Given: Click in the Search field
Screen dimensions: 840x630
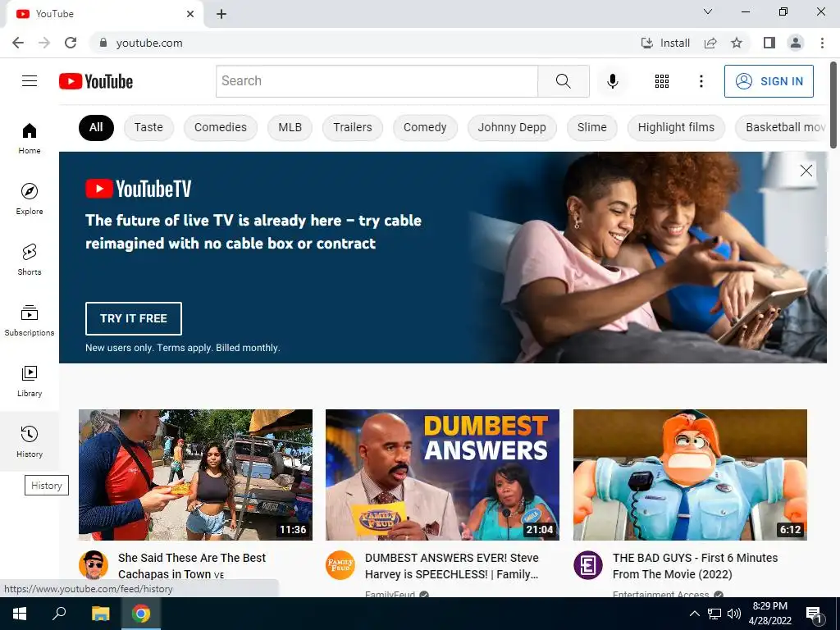Looking at the screenshot, I should pos(377,81).
